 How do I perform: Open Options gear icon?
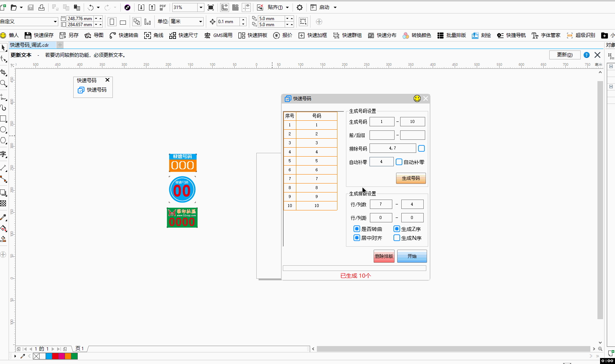tap(300, 7)
